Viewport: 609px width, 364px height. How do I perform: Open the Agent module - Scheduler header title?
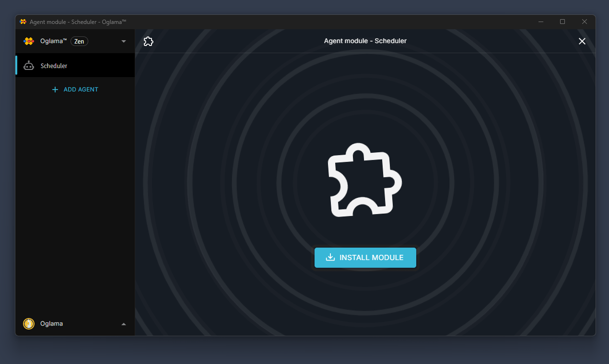pyautogui.click(x=365, y=41)
